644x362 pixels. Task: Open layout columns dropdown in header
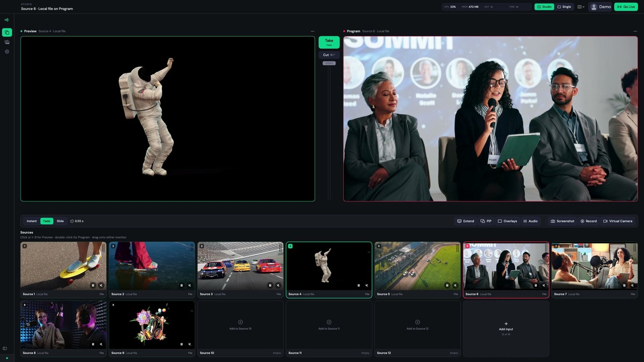[x=581, y=7]
